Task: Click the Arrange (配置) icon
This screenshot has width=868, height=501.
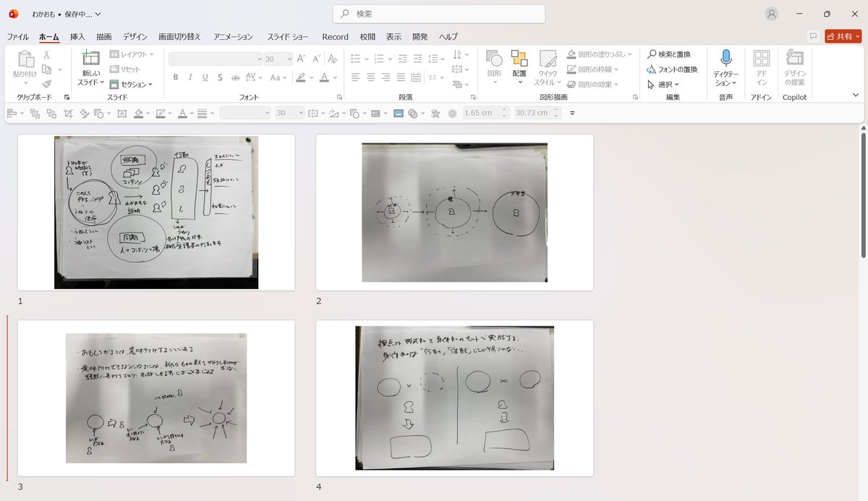Action: pyautogui.click(x=519, y=59)
